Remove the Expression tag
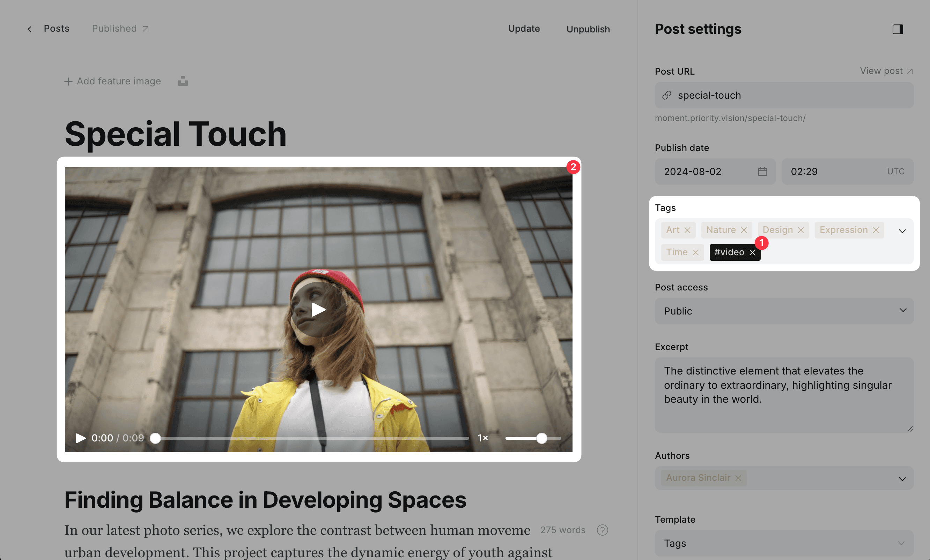 876,230
